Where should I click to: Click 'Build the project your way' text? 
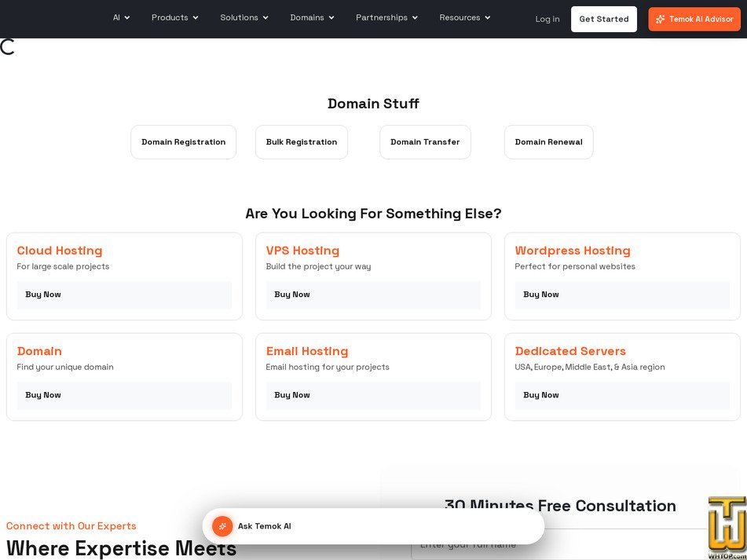click(x=318, y=267)
